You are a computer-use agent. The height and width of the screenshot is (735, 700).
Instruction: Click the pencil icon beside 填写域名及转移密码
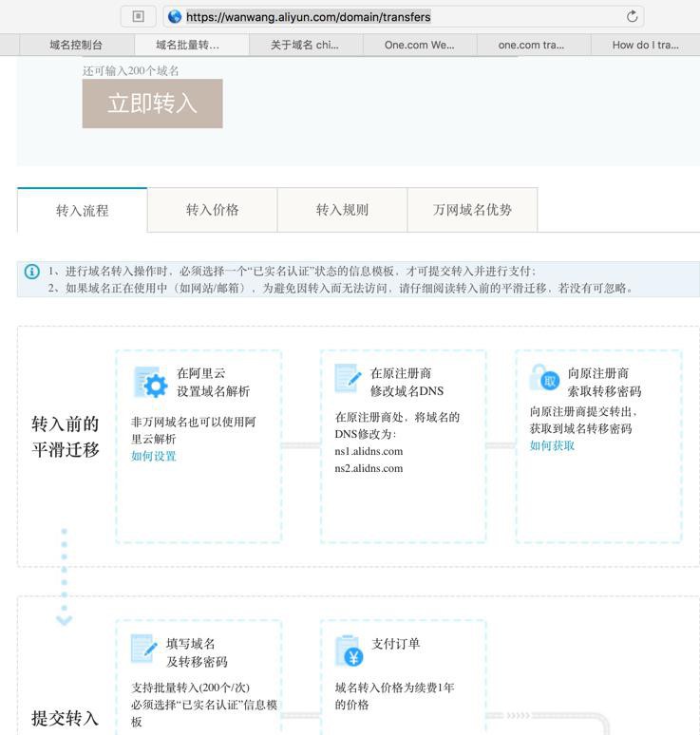[144, 649]
